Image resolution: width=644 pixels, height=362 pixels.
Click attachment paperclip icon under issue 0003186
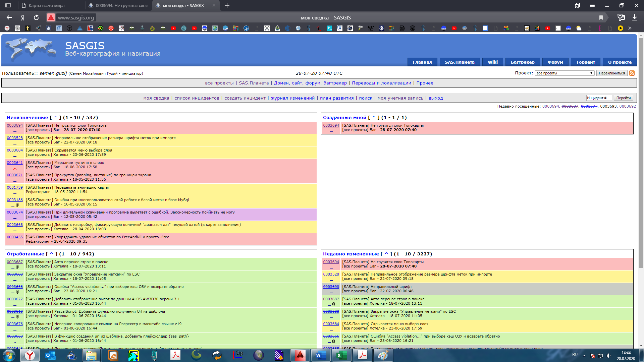click(x=17, y=205)
